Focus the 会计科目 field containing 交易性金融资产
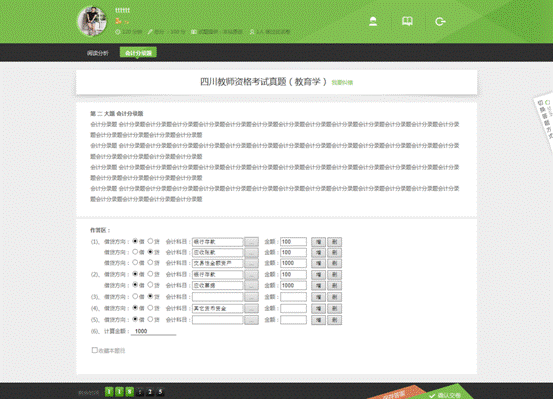Viewport: 553px width, 399px height. (x=218, y=263)
